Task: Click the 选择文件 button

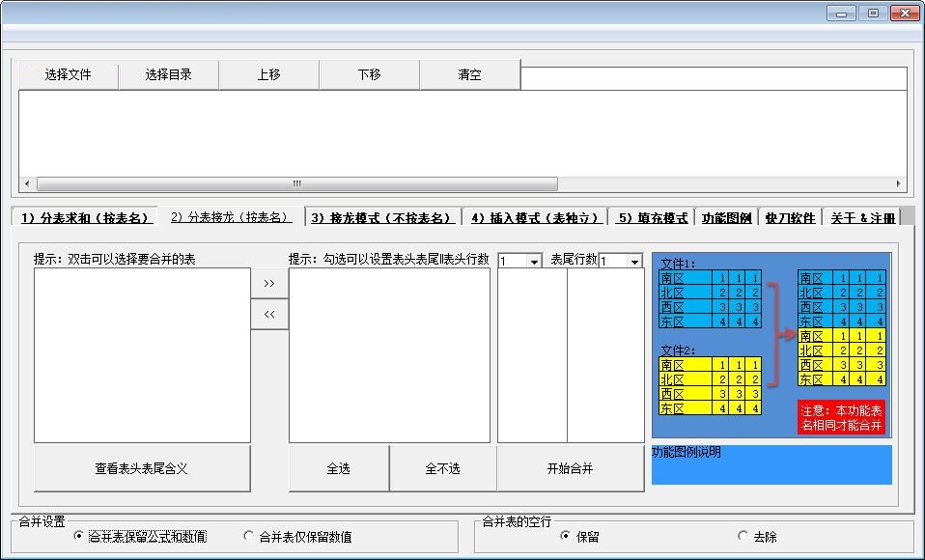Action: 69,75
